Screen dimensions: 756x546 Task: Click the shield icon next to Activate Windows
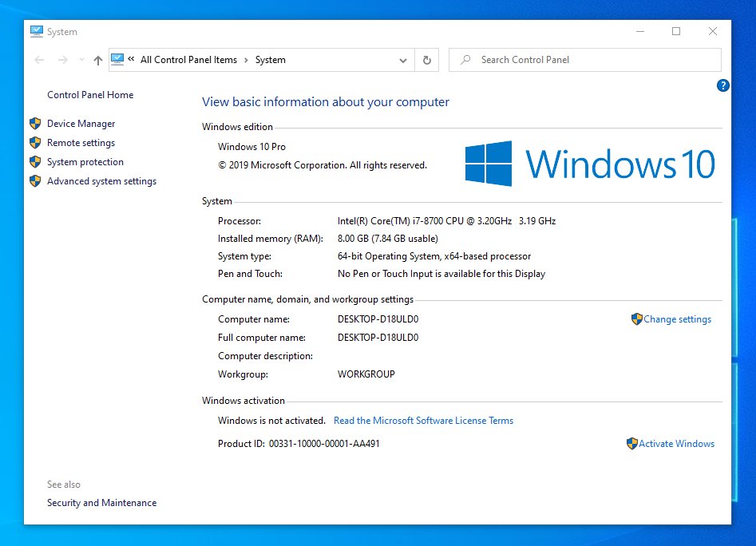(632, 443)
